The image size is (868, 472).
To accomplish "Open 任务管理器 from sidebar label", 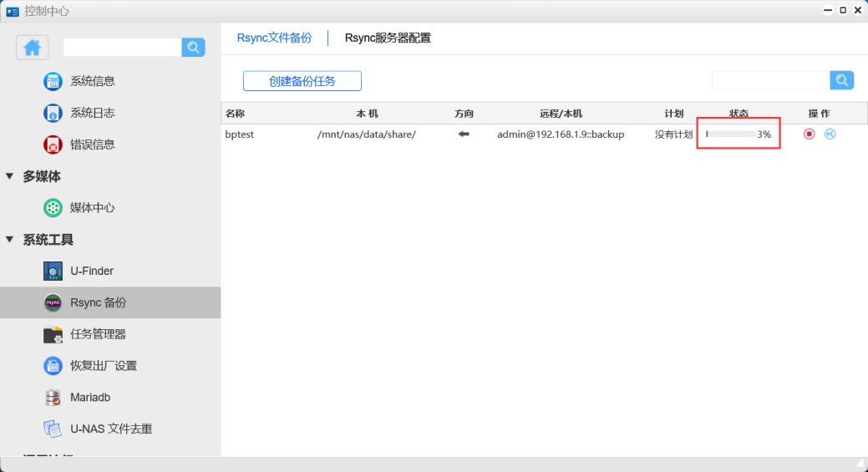I will pyautogui.click(x=98, y=334).
